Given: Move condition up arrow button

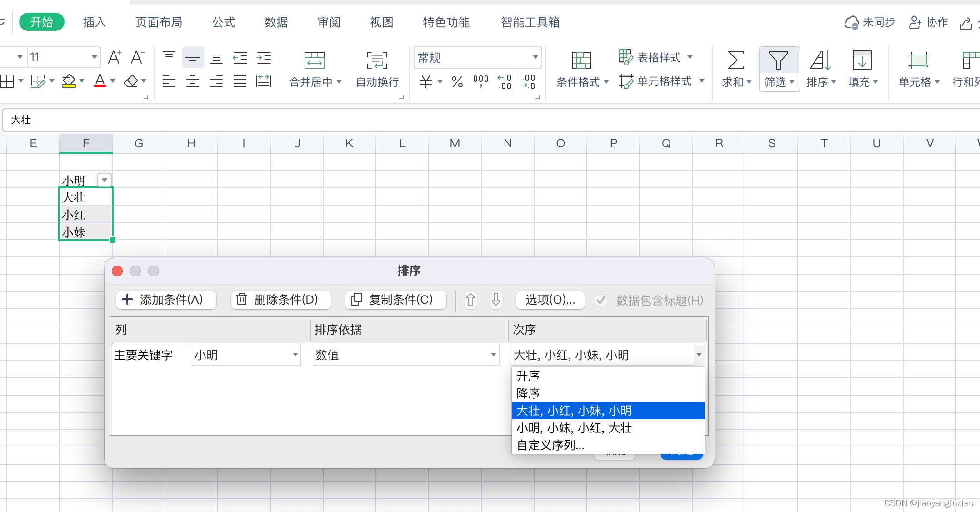Looking at the screenshot, I should pos(470,300).
